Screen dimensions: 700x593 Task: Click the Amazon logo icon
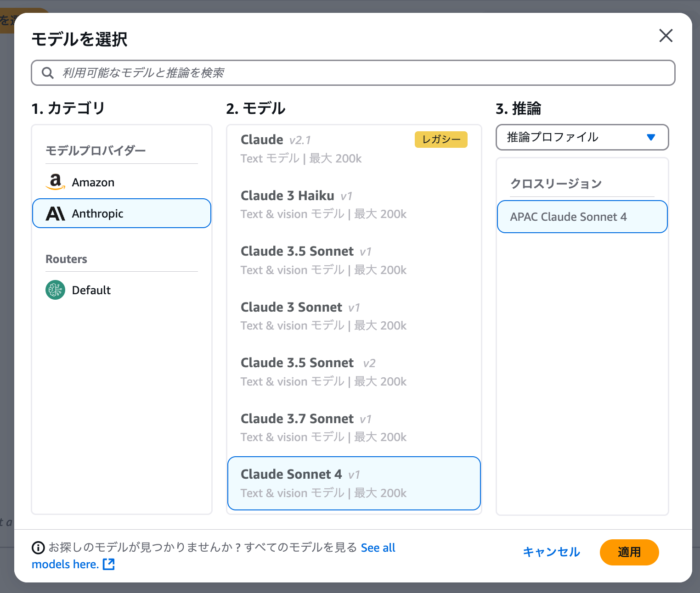click(56, 182)
